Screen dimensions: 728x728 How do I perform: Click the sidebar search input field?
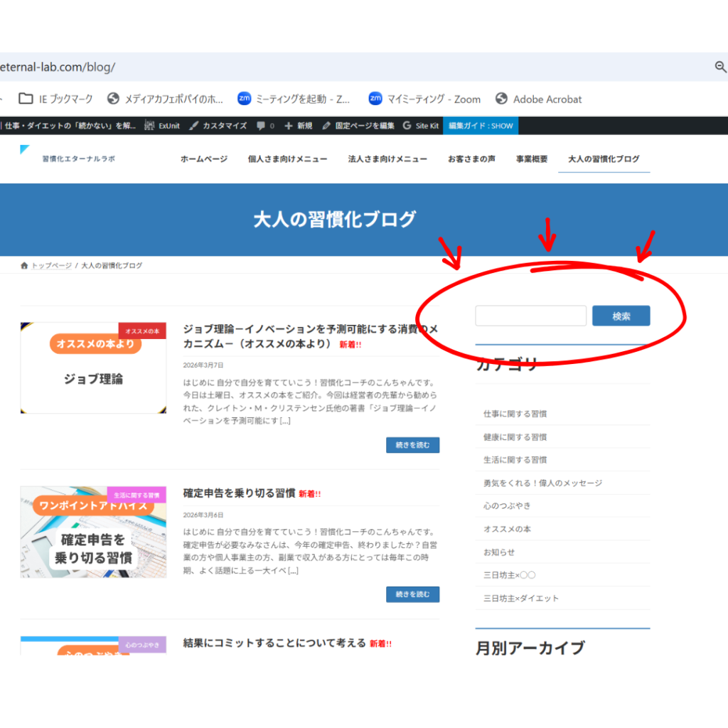click(530, 316)
